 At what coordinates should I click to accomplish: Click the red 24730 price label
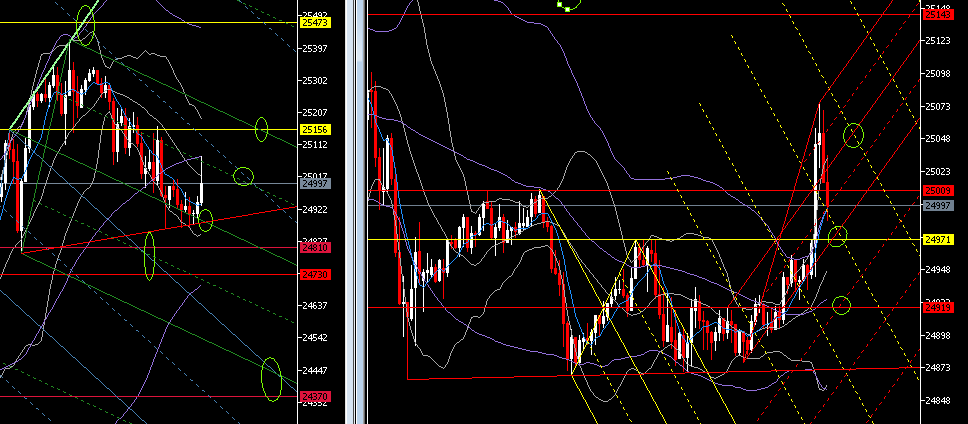tap(315, 274)
